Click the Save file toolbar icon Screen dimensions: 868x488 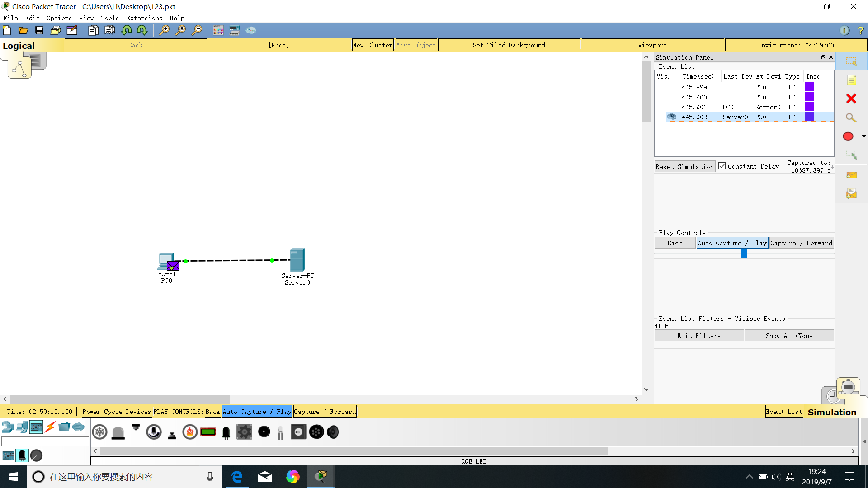tap(39, 30)
